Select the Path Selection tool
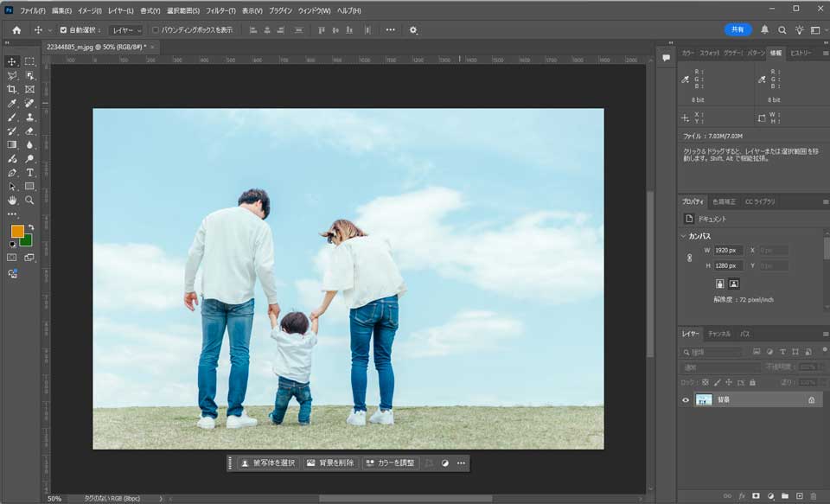The height and width of the screenshot is (504, 830). tap(12, 187)
